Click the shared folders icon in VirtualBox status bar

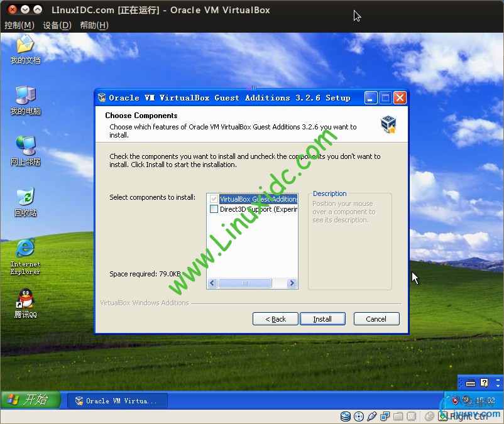(398, 416)
